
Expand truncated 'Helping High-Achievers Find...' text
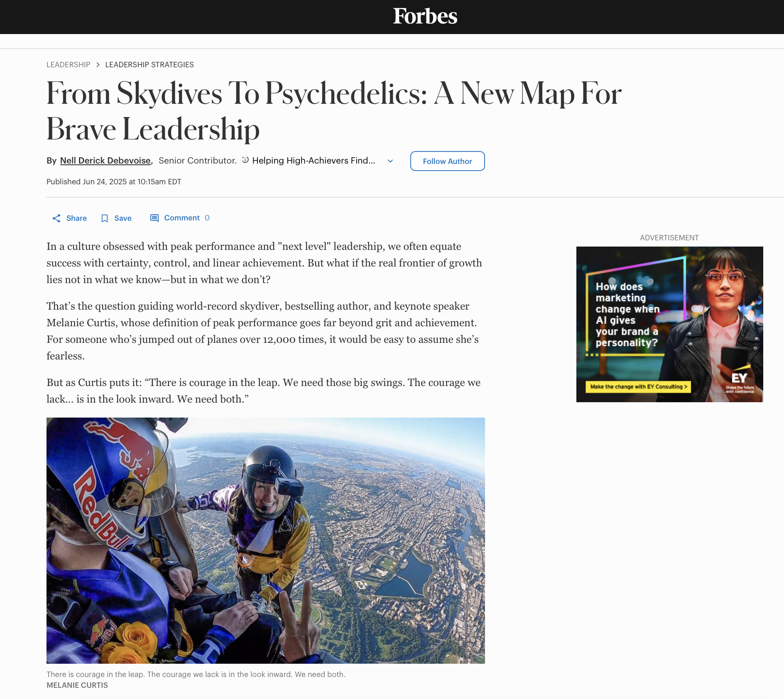click(314, 161)
